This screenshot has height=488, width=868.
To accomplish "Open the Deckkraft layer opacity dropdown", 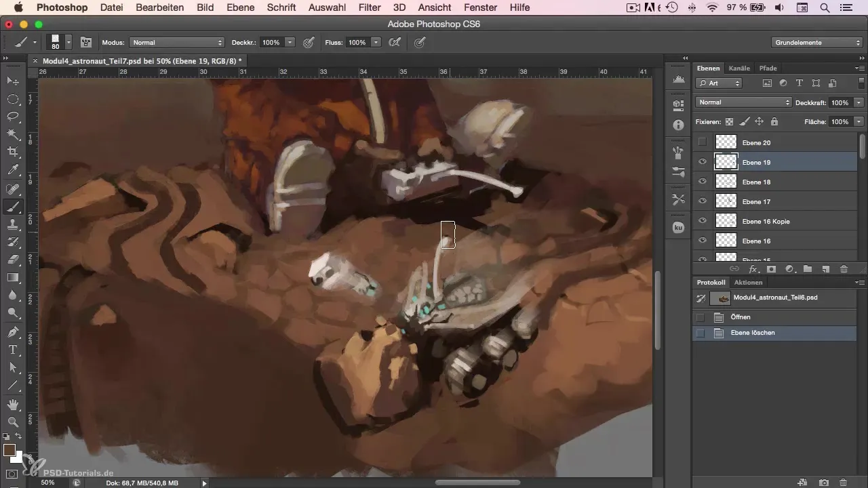I will click(x=859, y=102).
